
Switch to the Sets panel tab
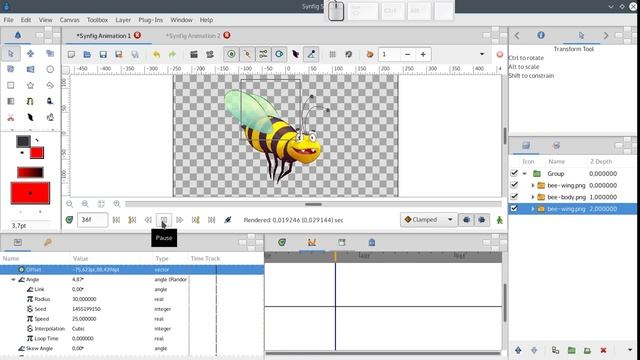click(x=556, y=145)
